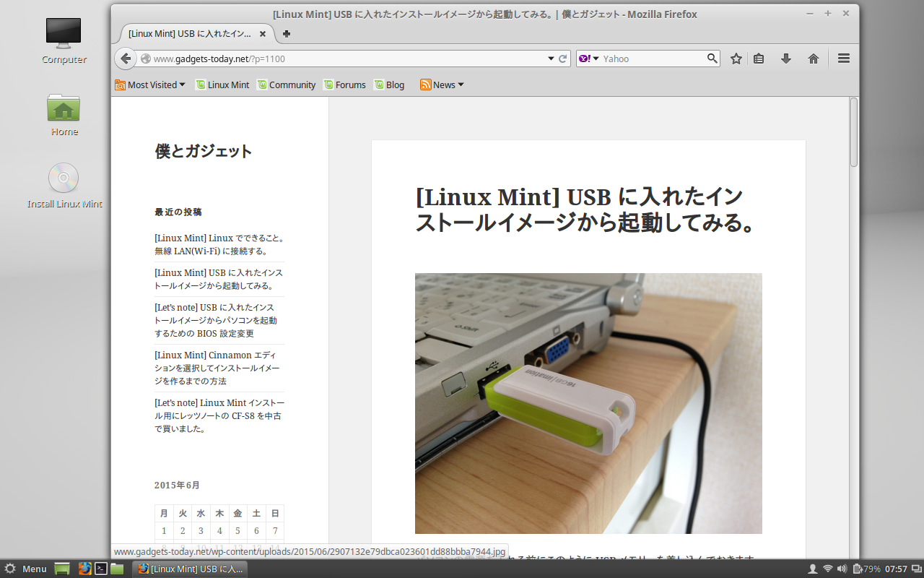The height and width of the screenshot is (578, 924).
Task: Close the Linux Mint USB tab
Action: pos(262,34)
